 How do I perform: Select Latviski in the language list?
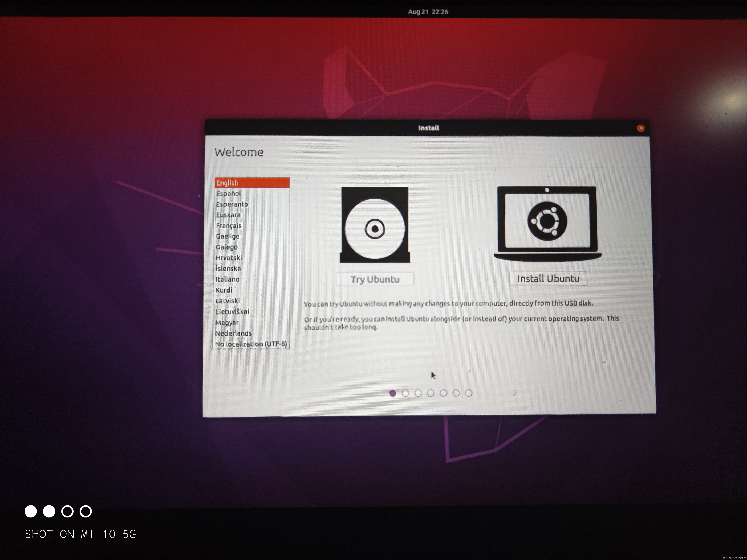(228, 301)
